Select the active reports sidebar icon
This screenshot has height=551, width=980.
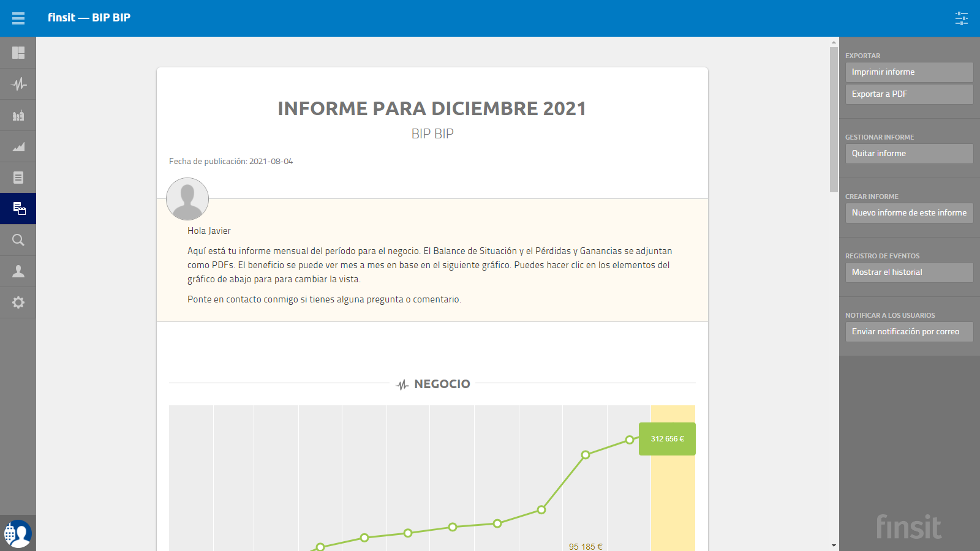pyautogui.click(x=18, y=209)
